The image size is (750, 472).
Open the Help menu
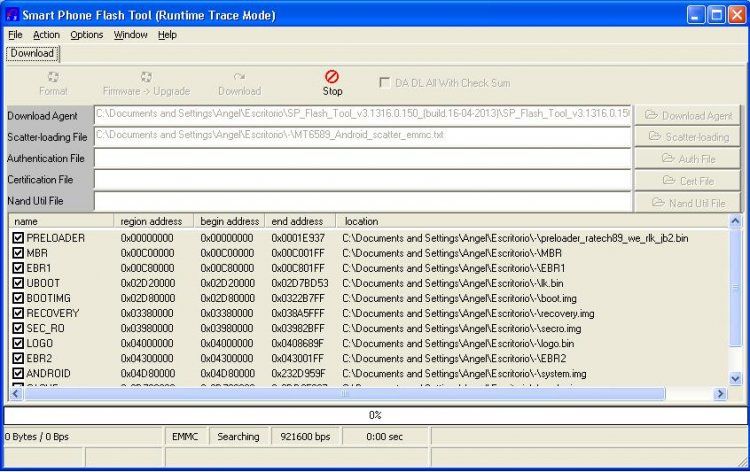[x=167, y=34]
